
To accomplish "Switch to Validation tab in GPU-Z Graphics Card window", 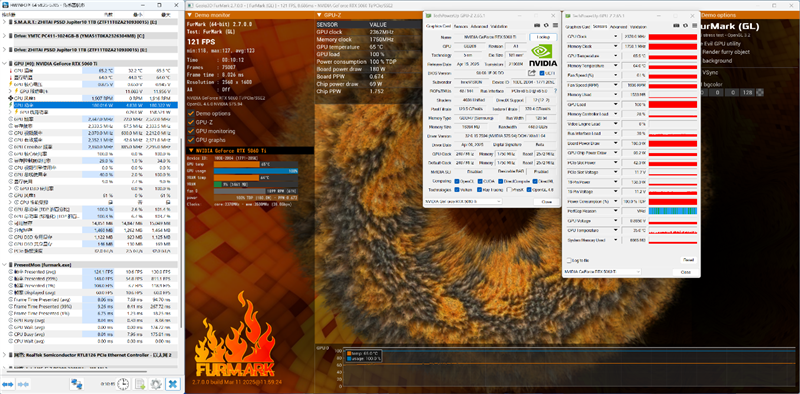I will click(x=498, y=26).
